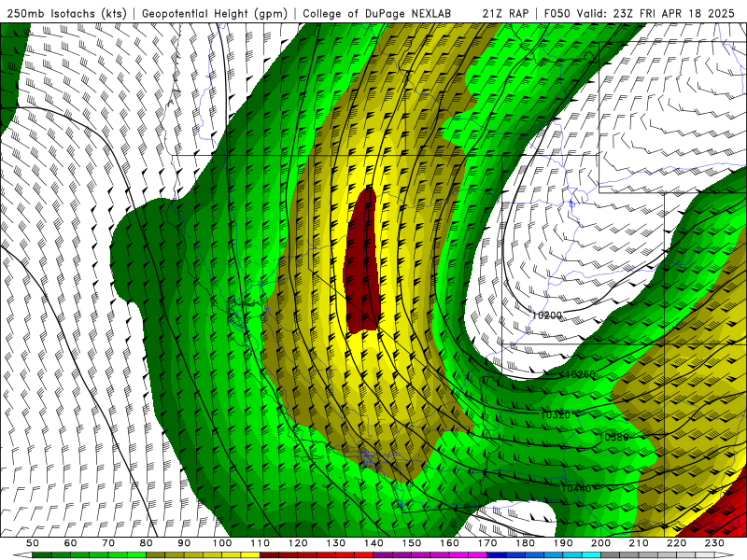Click the 80 value on the color scale
The height and width of the screenshot is (560, 747).
(x=147, y=543)
